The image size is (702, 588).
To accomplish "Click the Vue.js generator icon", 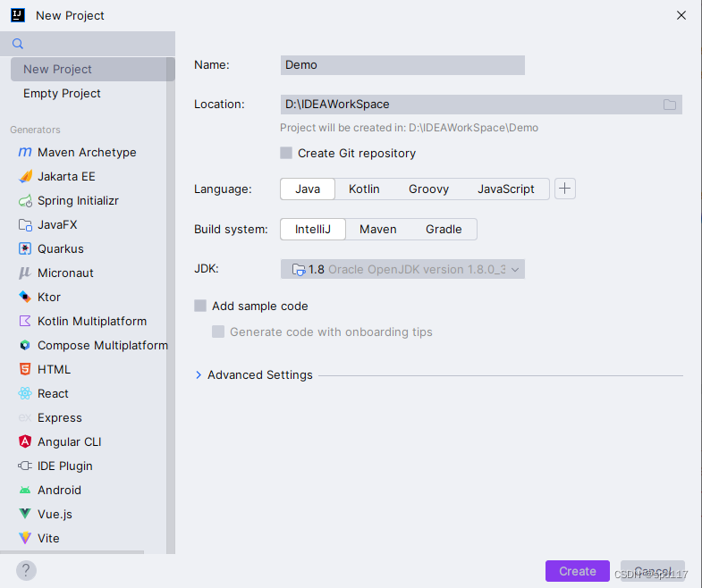I will click(x=25, y=514).
